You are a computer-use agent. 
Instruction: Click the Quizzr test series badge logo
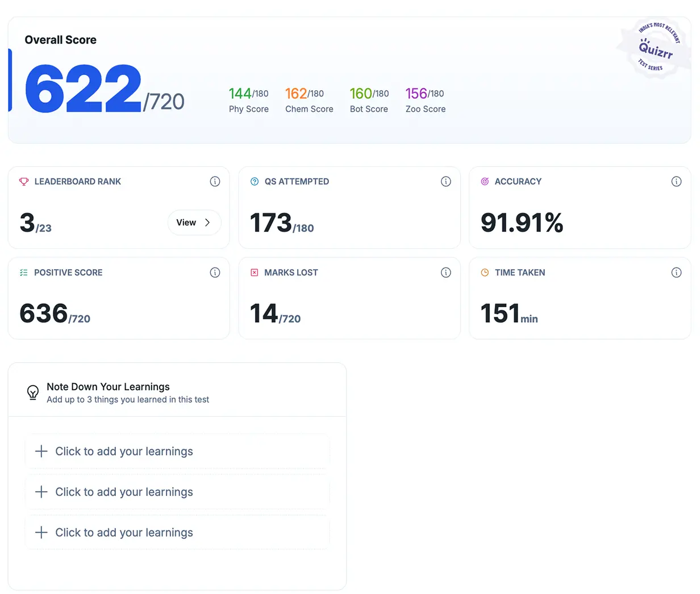[653, 49]
